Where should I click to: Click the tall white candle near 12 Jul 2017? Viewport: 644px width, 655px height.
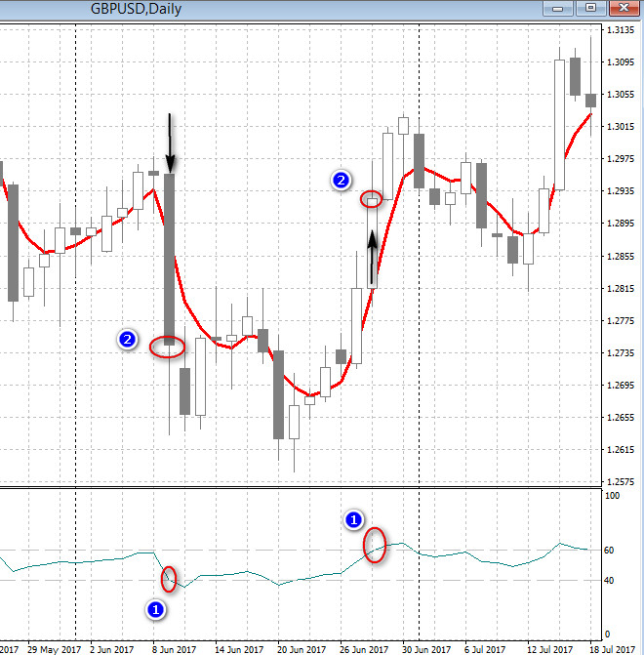560,125
